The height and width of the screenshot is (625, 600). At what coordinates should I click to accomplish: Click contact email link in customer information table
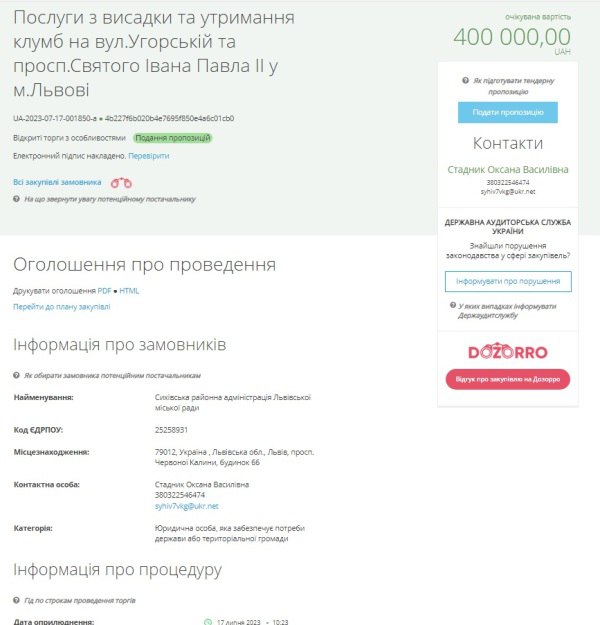(179, 506)
